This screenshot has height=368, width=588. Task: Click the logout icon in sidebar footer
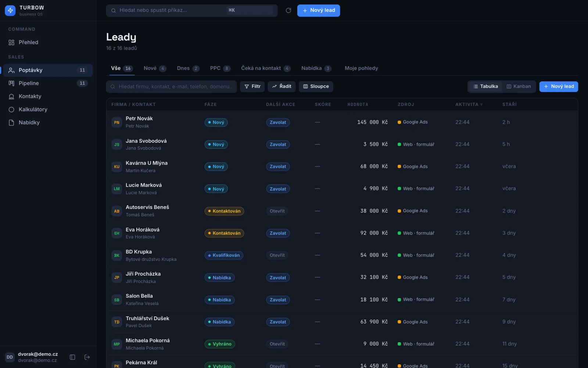[87, 357]
